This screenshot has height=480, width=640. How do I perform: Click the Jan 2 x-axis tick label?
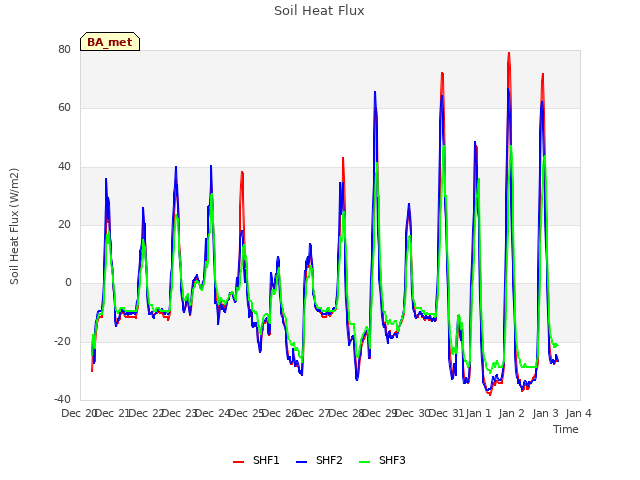tap(512, 413)
